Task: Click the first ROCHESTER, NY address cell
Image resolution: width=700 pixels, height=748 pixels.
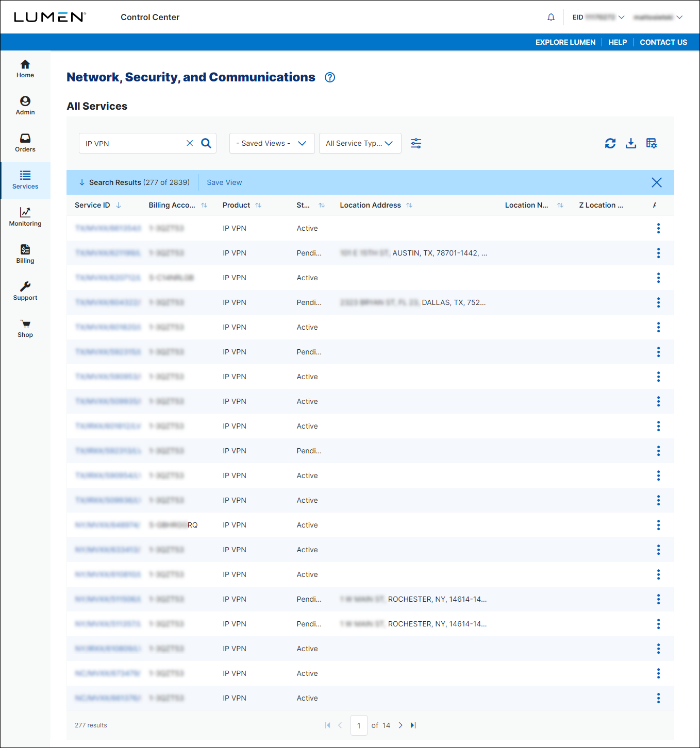Action: (x=413, y=599)
